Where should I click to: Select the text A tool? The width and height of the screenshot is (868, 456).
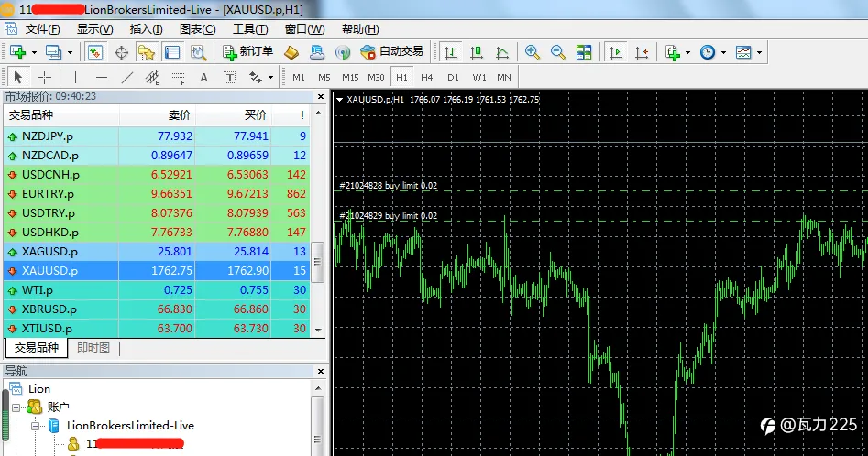click(x=203, y=78)
